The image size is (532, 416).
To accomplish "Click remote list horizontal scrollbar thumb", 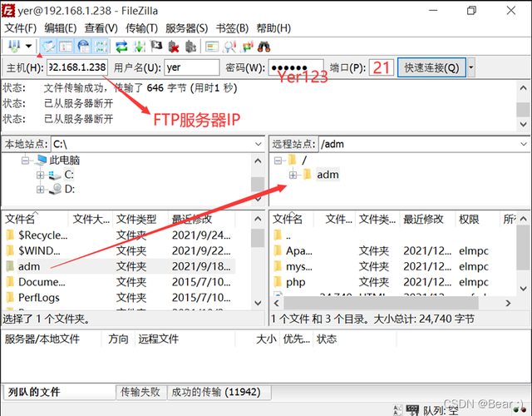I will tap(381, 303).
